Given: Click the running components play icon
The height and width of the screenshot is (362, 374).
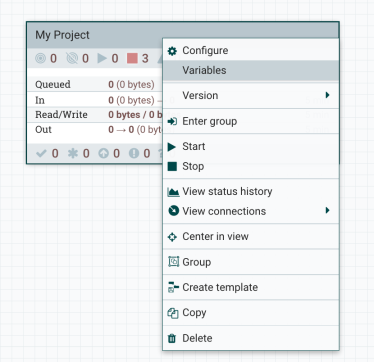Looking at the screenshot, I should [102, 58].
